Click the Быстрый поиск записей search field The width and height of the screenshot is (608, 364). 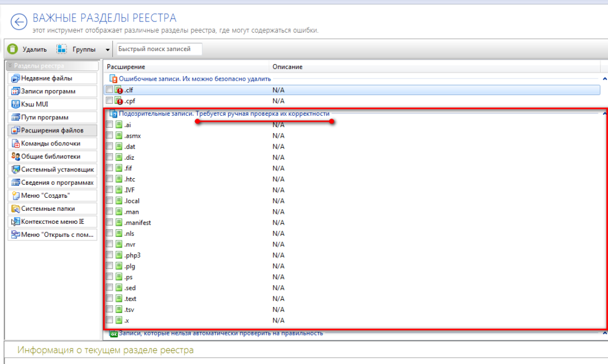(159, 49)
